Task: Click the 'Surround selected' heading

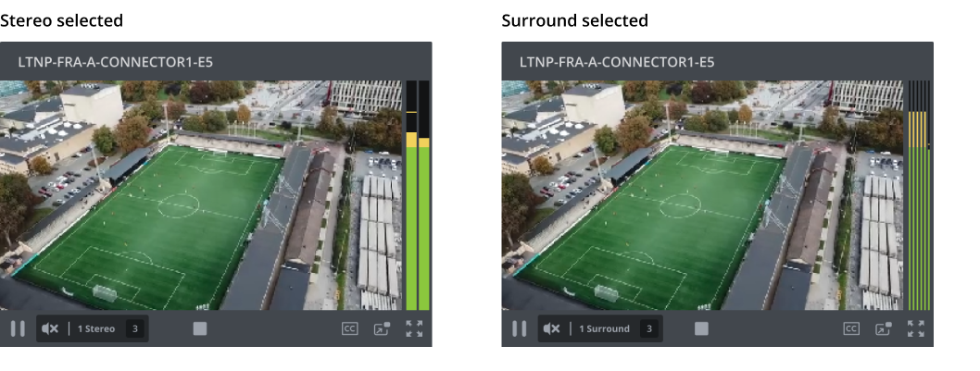Action: coord(575,20)
